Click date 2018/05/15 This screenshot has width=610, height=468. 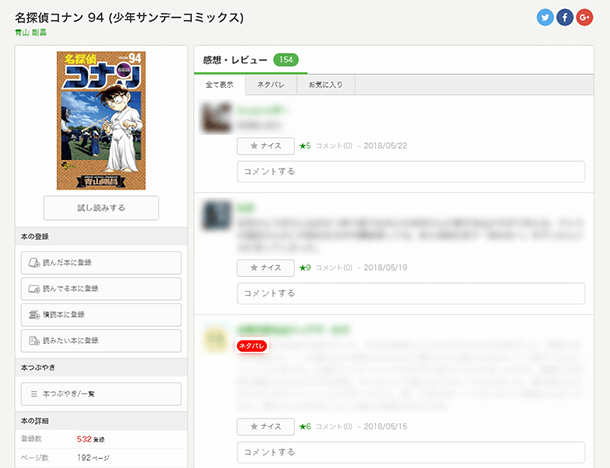385,427
